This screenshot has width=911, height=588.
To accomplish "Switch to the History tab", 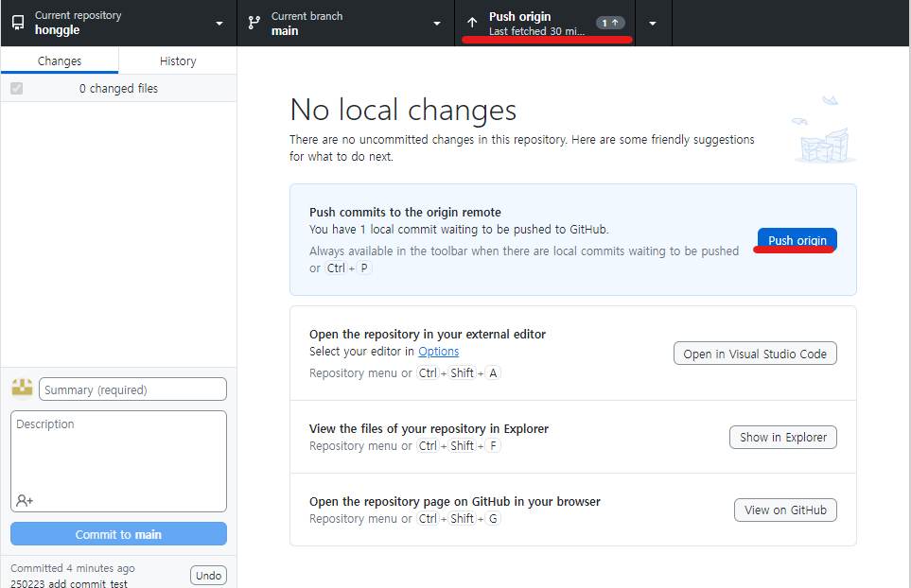I will point(178,61).
